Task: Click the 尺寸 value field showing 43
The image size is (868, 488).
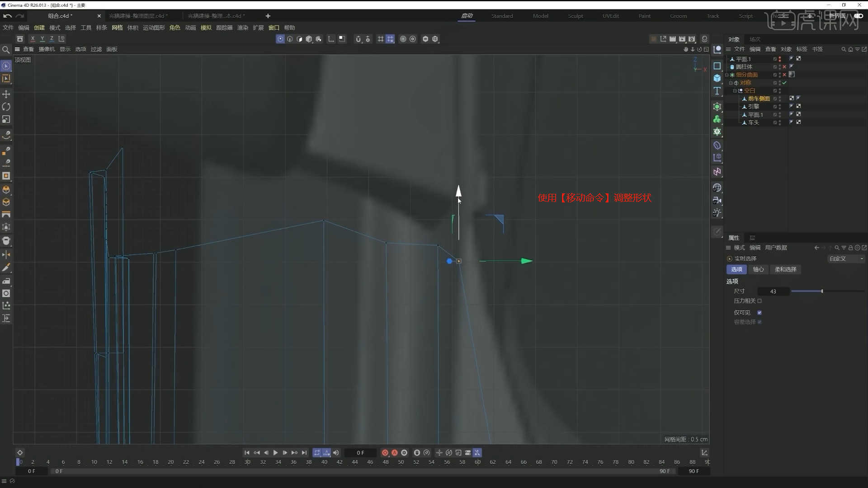Action: coord(774,291)
